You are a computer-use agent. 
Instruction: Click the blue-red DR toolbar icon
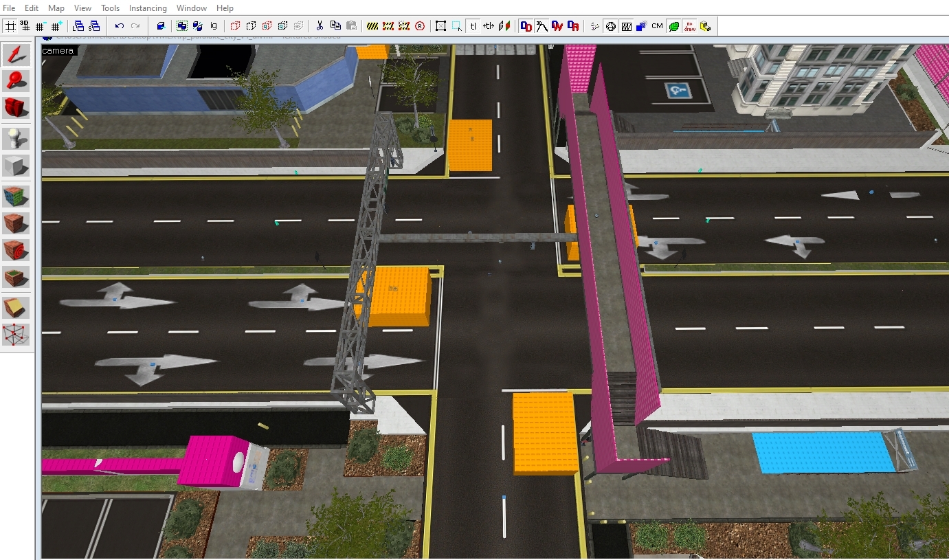[573, 26]
